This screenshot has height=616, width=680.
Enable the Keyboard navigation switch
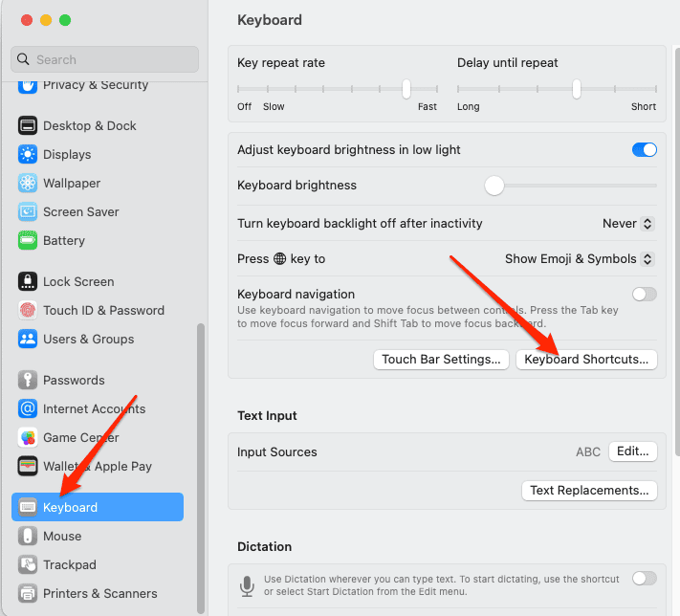[644, 294]
